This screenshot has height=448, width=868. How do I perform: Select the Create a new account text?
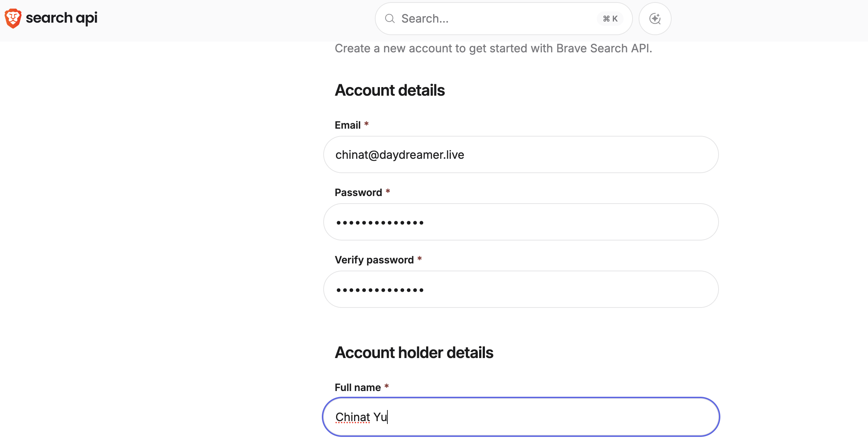click(493, 48)
